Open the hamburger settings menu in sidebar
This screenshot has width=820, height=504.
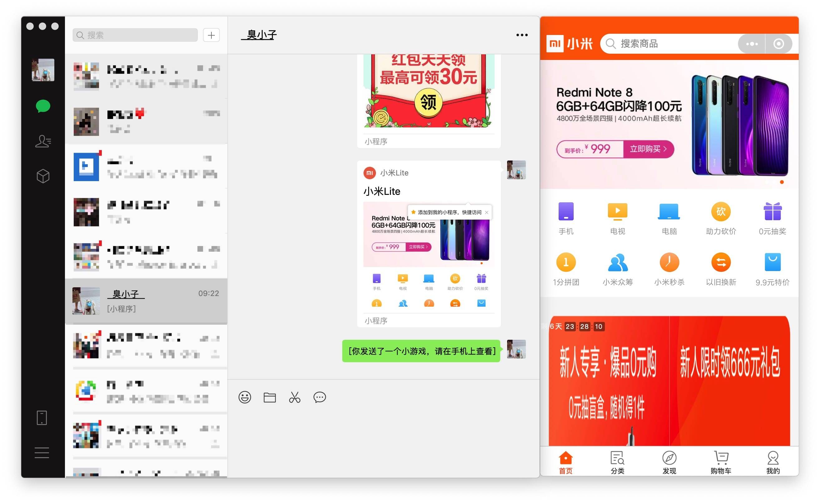[42, 453]
